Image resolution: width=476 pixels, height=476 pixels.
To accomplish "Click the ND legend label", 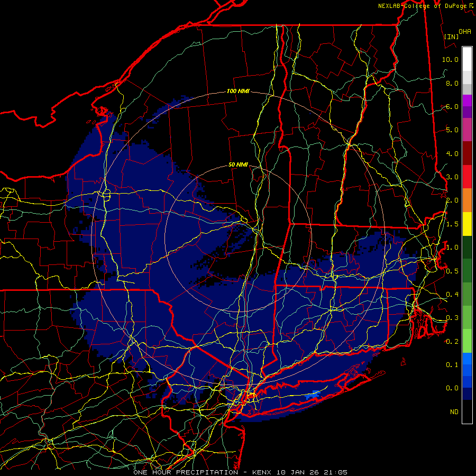I will coord(454,412).
